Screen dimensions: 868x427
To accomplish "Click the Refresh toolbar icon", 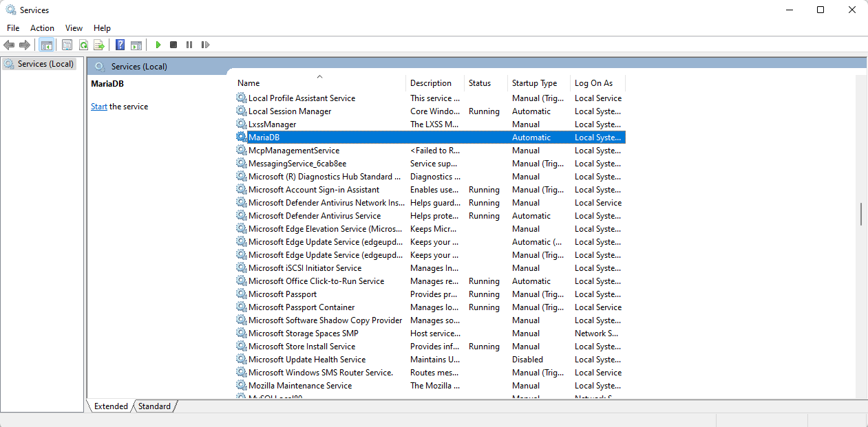I will tap(83, 45).
